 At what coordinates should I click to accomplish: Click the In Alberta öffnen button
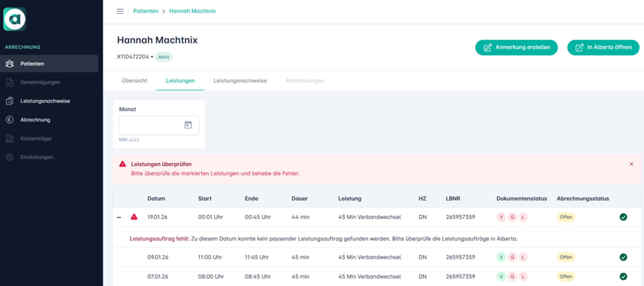603,47
